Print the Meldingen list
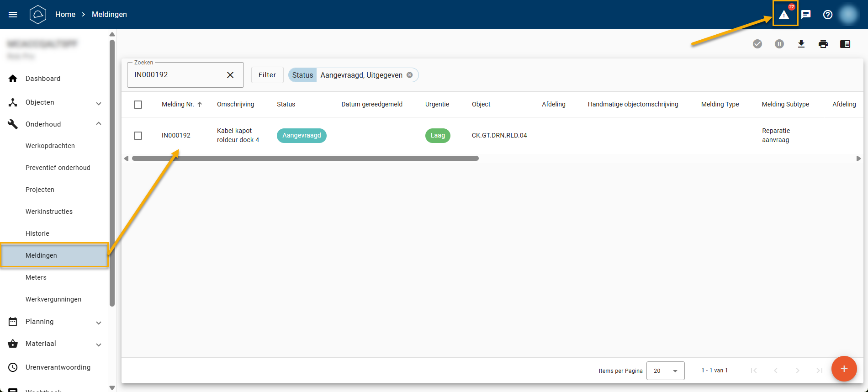The height and width of the screenshot is (392, 868). [823, 44]
